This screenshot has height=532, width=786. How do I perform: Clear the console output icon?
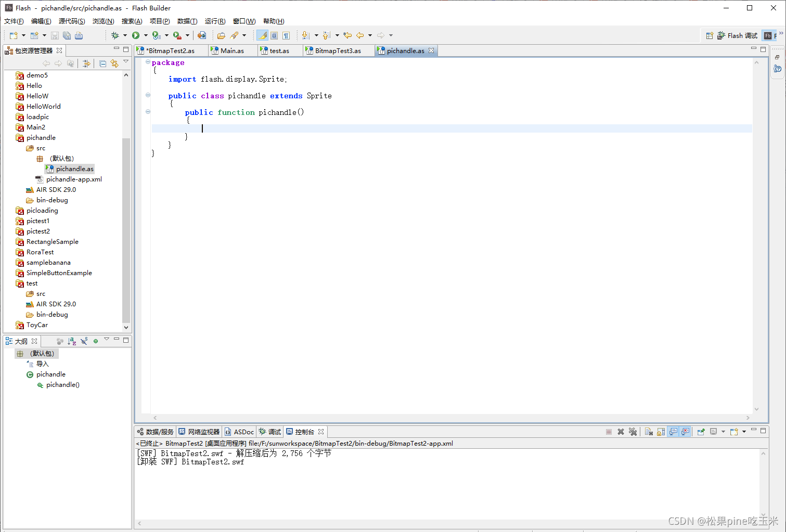point(649,432)
